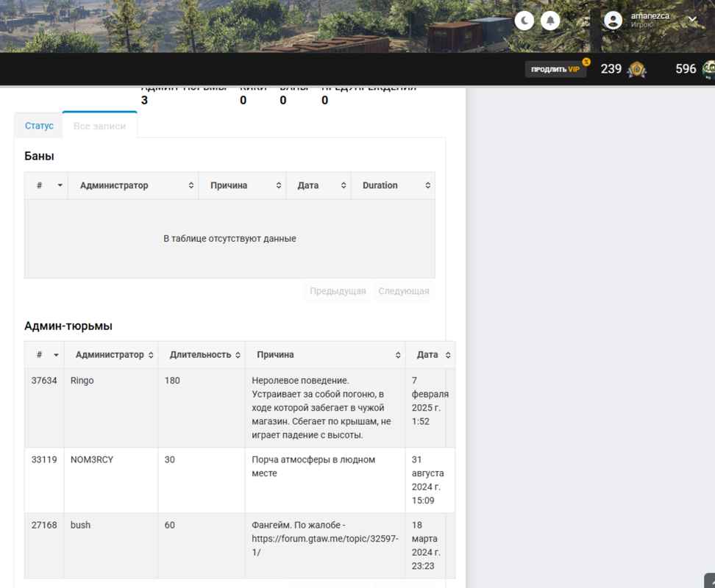Select record number 37634

[x=44, y=380]
